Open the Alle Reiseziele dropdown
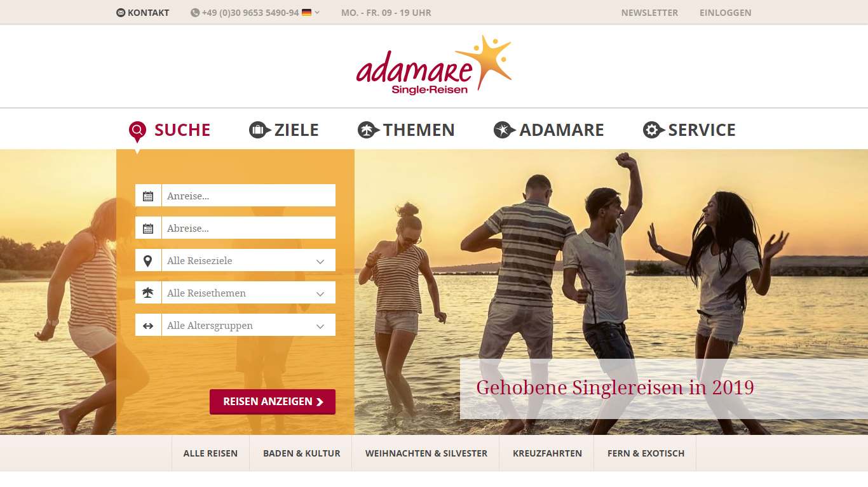This screenshot has height=487, width=868. tap(248, 260)
